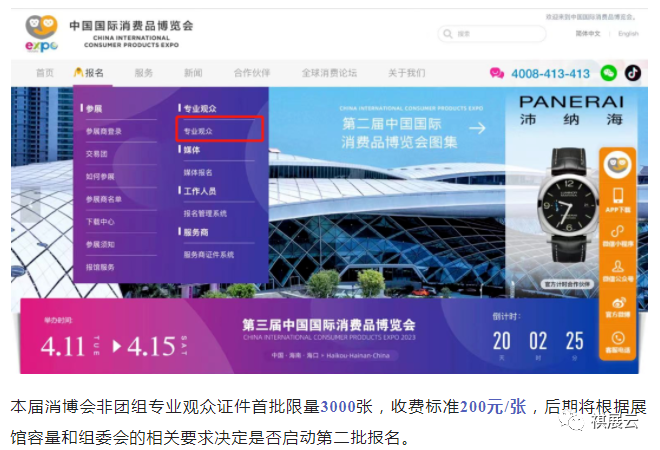Open the WeChat chat bubble icon
The height and width of the screenshot is (450, 660).
point(497,73)
